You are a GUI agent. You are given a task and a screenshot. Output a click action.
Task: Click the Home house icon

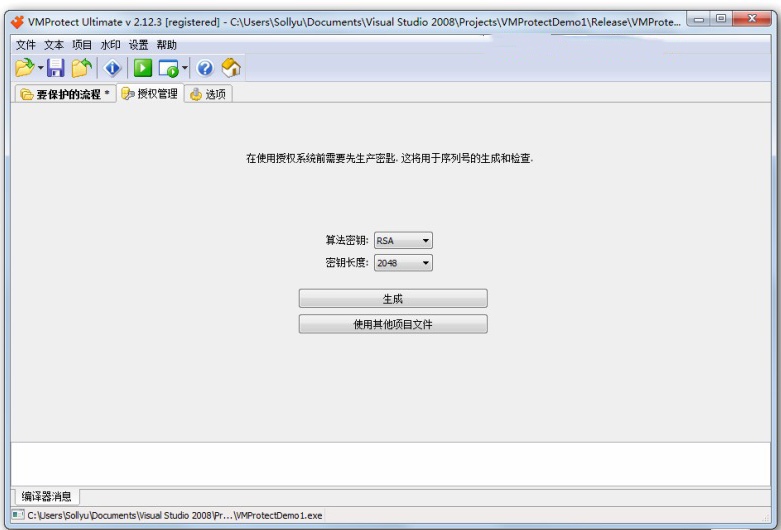pyautogui.click(x=231, y=68)
